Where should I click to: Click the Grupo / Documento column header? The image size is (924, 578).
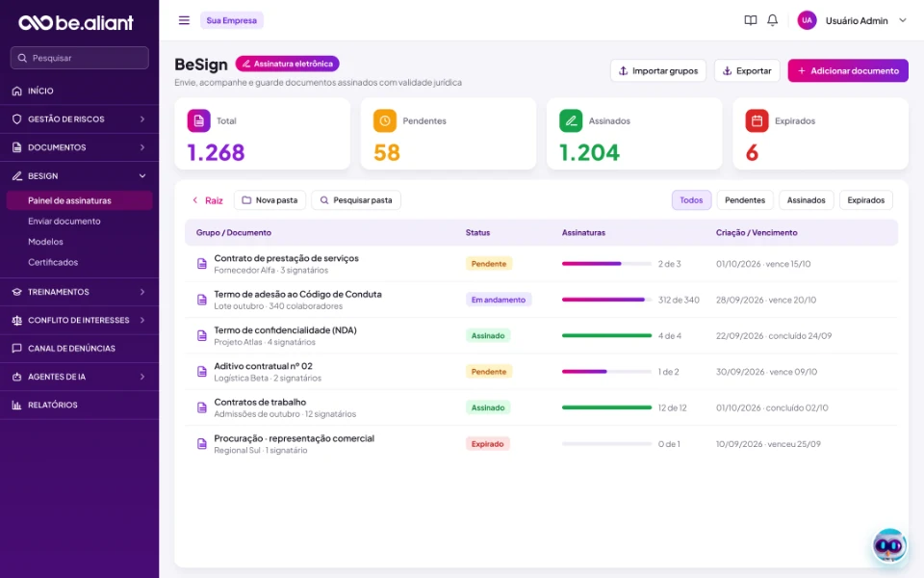[233, 232]
